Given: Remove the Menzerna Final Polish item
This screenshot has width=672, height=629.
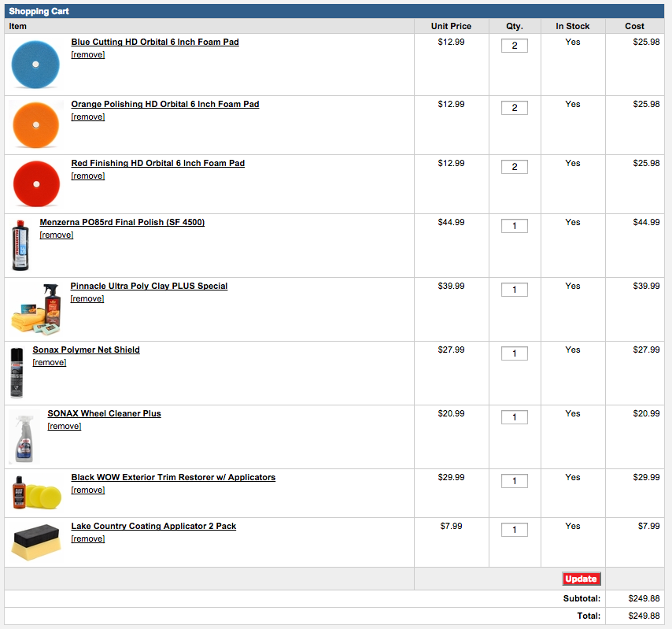Looking at the screenshot, I should point(57,235).
